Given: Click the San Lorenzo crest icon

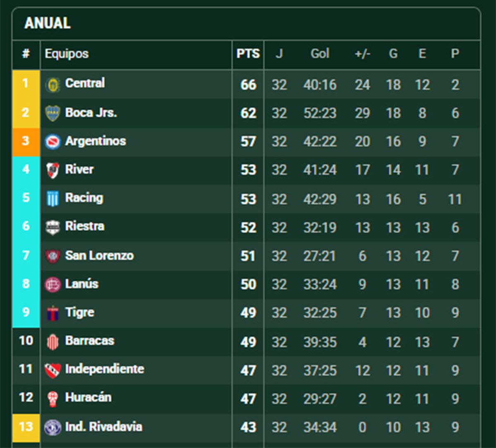Looking at the screenshot, I should point(52,256).
